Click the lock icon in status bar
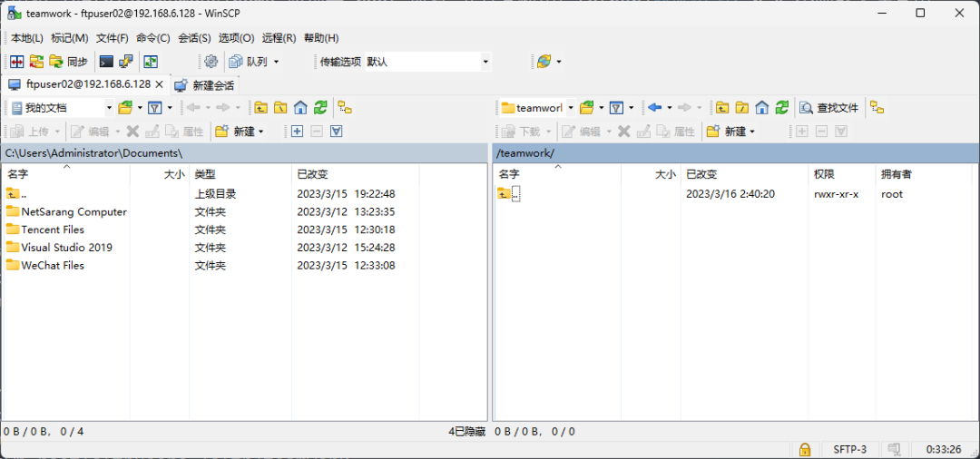The width and height of the screenshot is (980, 459). coord(806,449)
